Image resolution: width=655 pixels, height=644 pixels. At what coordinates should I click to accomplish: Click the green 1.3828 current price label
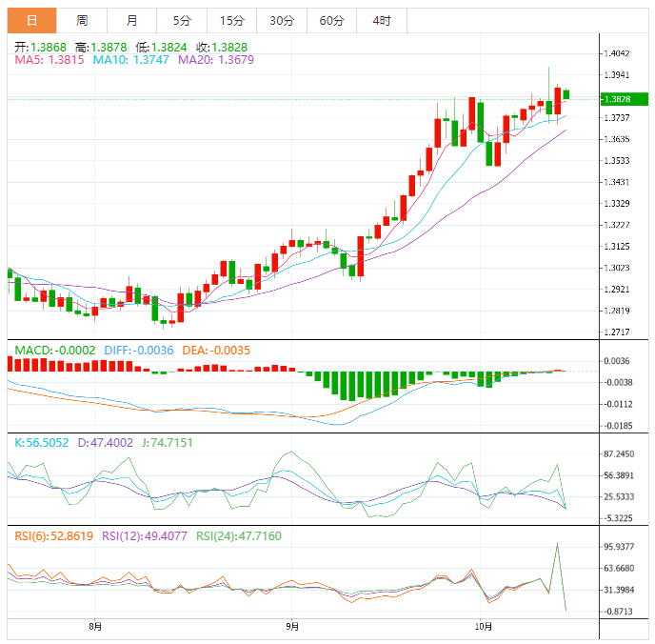coord(625,99)
